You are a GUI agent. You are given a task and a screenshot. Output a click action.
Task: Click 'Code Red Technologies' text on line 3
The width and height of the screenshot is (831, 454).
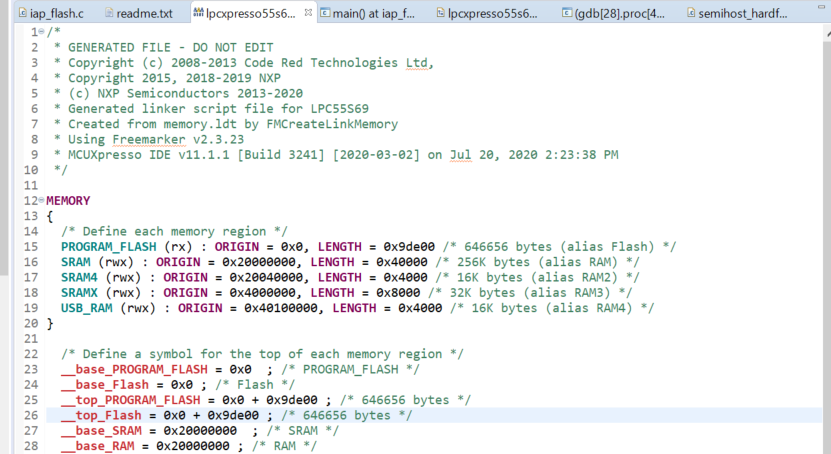pos(321,63)
